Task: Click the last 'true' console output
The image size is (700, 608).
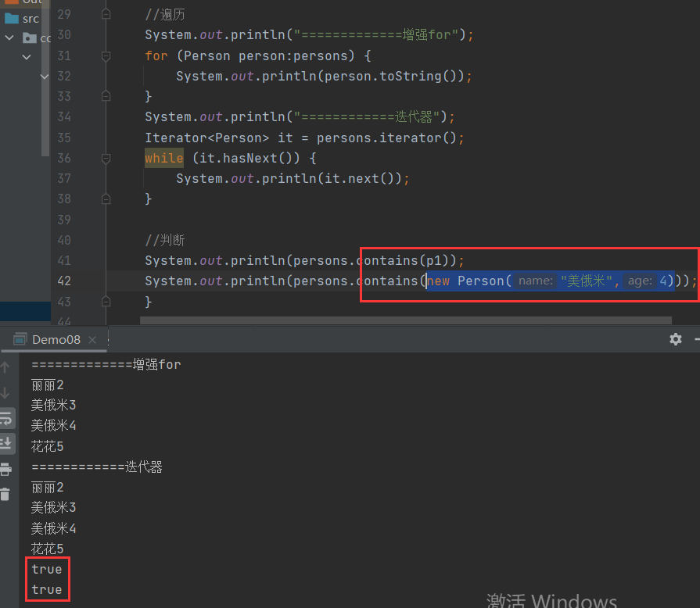Action: [x=46, y=590]
